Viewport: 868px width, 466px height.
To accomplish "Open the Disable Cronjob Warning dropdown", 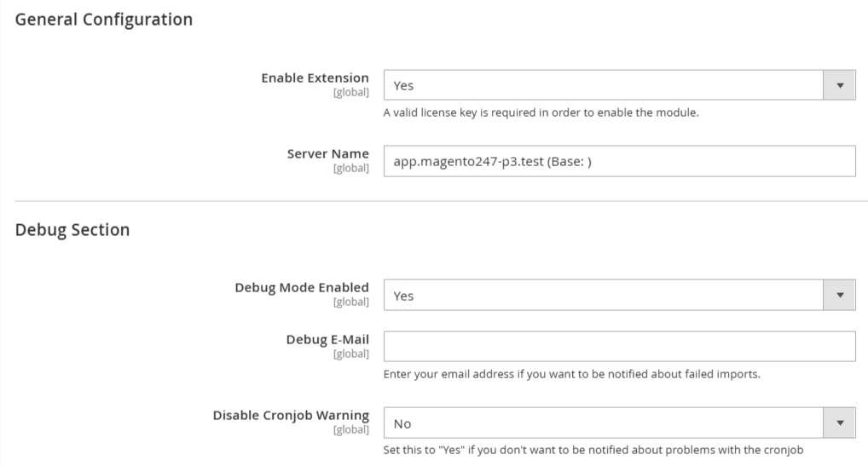I will coord(619,423).
